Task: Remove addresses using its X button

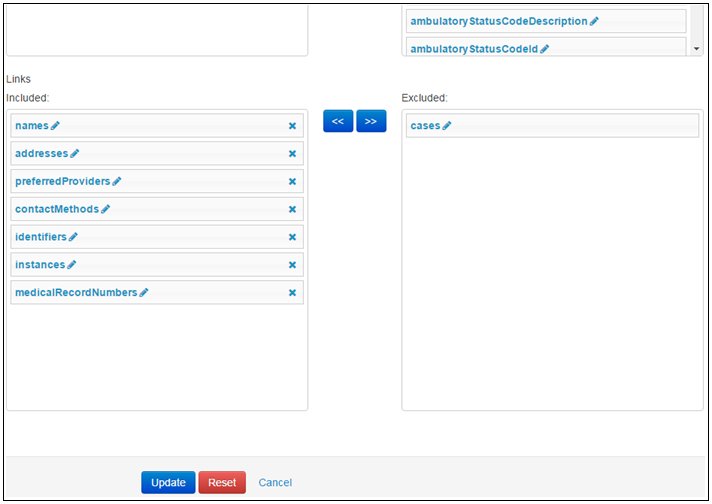Action: [x=292, y=154]
